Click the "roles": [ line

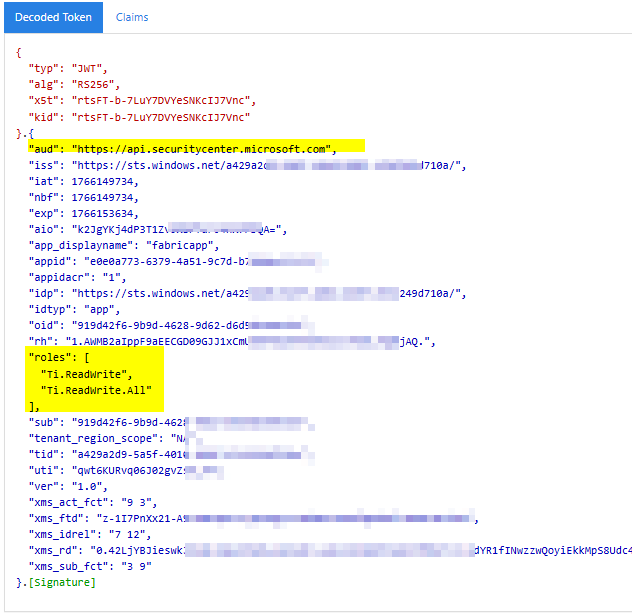coord(59,358)
